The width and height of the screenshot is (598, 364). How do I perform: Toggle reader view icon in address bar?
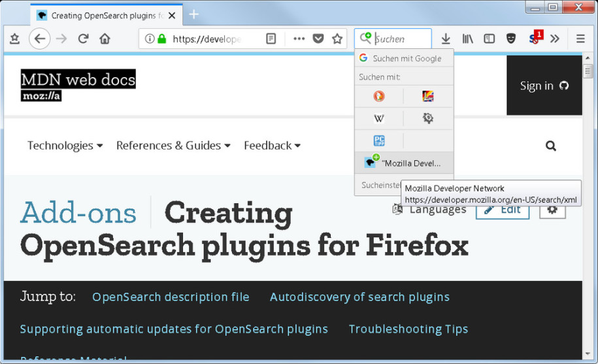coord(271,39)
